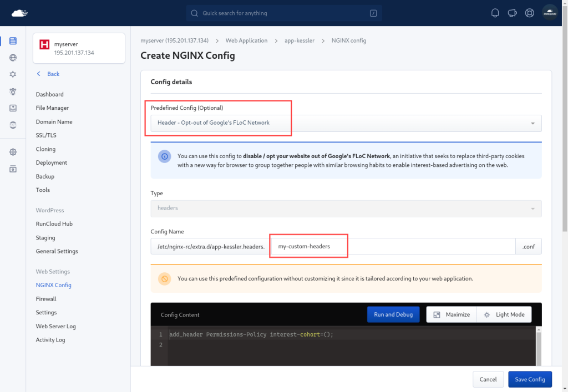Click the .conf suffix label
This screenshot has height=392, width=568.
click(x=529, y=247)
